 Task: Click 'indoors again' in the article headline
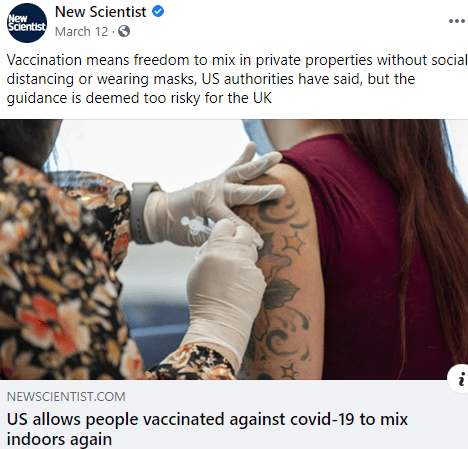pos(59,439)
